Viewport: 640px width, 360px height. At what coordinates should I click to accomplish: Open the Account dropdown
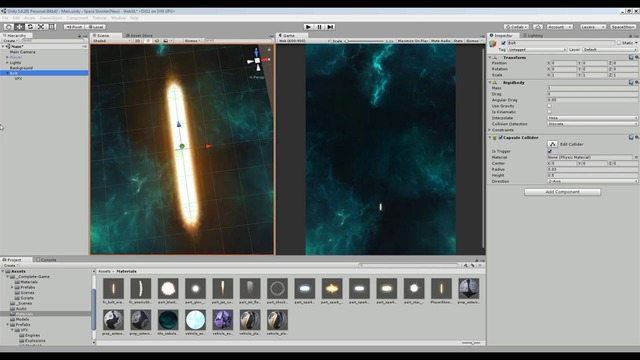[560, 27]
